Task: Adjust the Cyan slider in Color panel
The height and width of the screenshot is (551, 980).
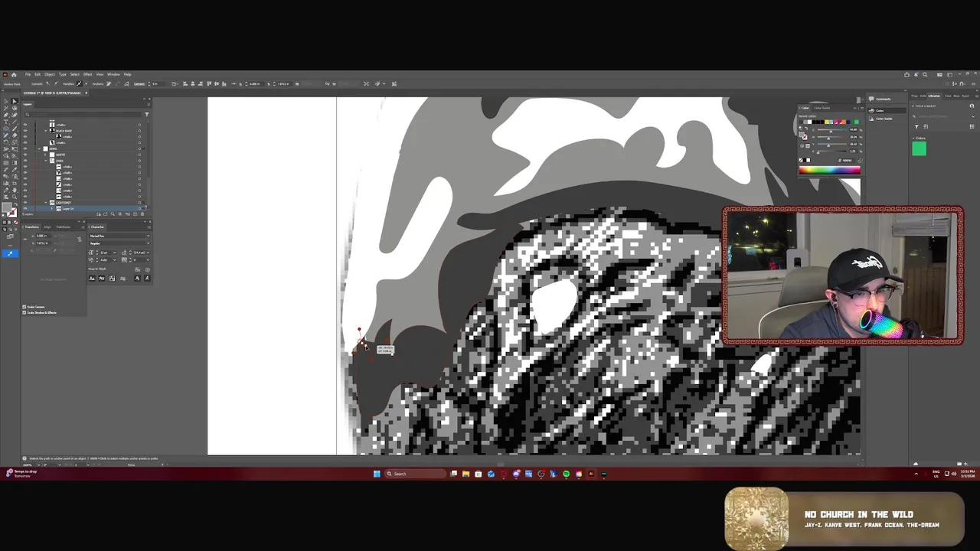Action: (x=831, y=130)
